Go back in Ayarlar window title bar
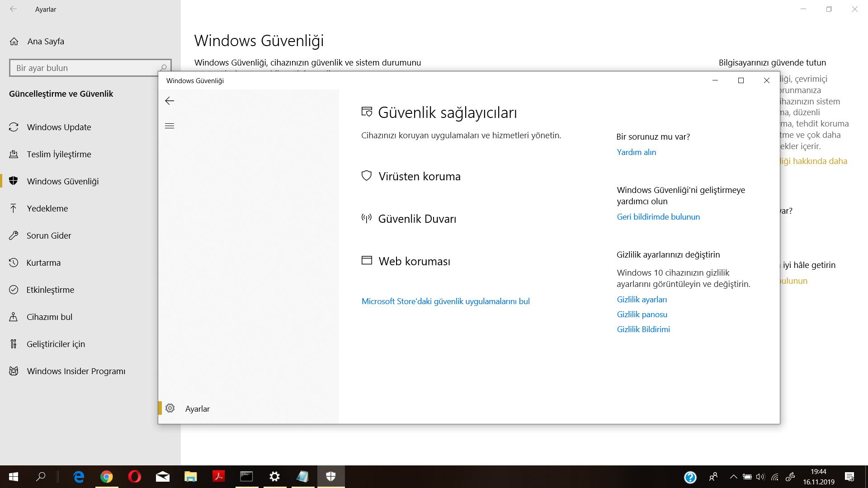Image resolution: width=868 pixels, height=488 pixels. (14, 9)
